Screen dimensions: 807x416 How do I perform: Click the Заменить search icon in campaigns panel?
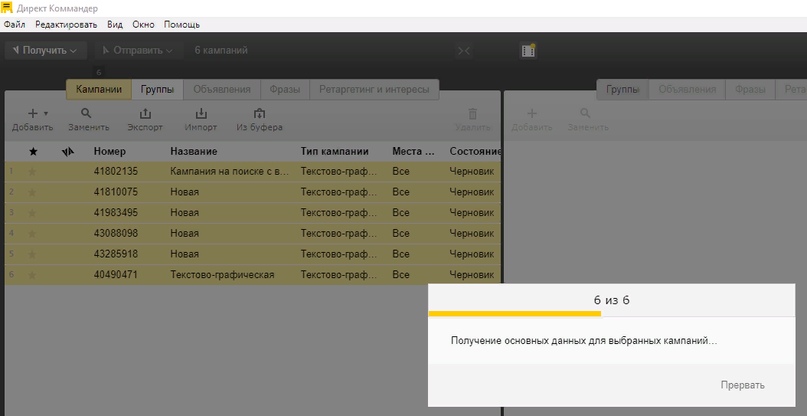pos(86,113)
